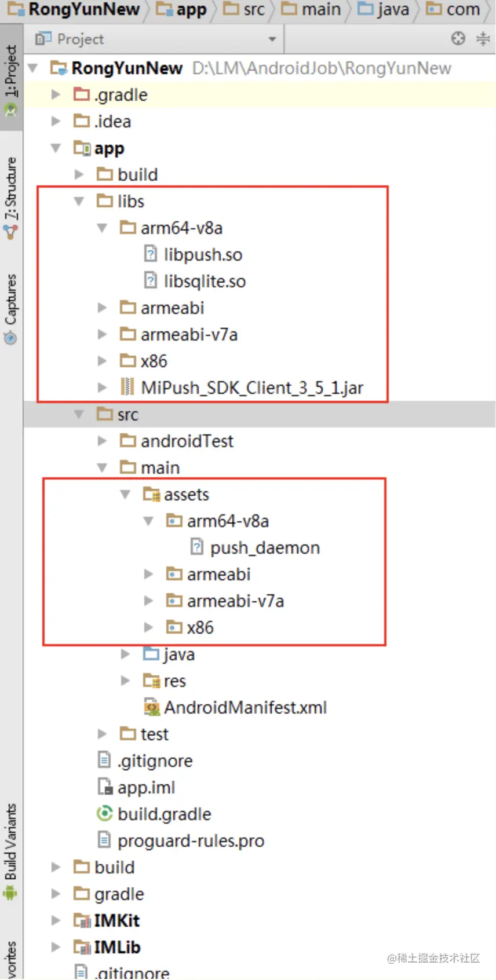Select the test folder
Screen dimensions: 496x980
click(154, 734)
